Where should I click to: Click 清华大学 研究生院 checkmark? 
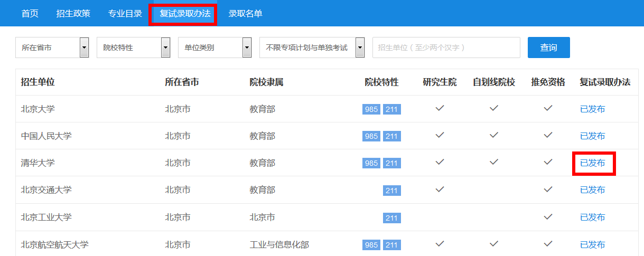click(440, 162)
